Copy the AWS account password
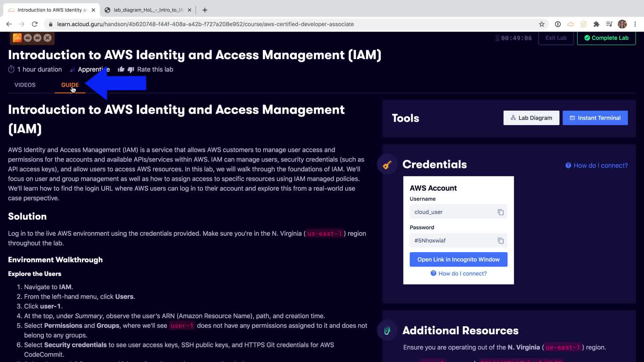Image resolution: width=644 pixels, height=362 pixels. [500, 241]
